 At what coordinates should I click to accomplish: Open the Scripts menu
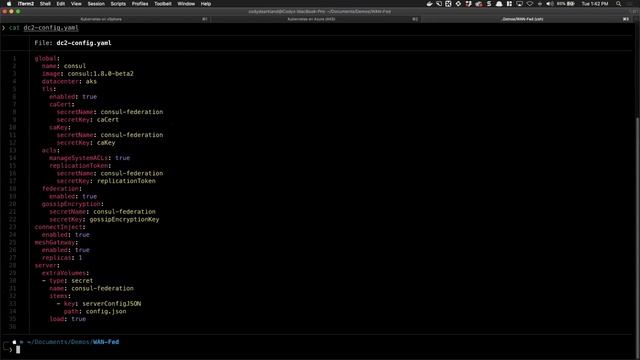pyautogui.click(x=118, y=4)
